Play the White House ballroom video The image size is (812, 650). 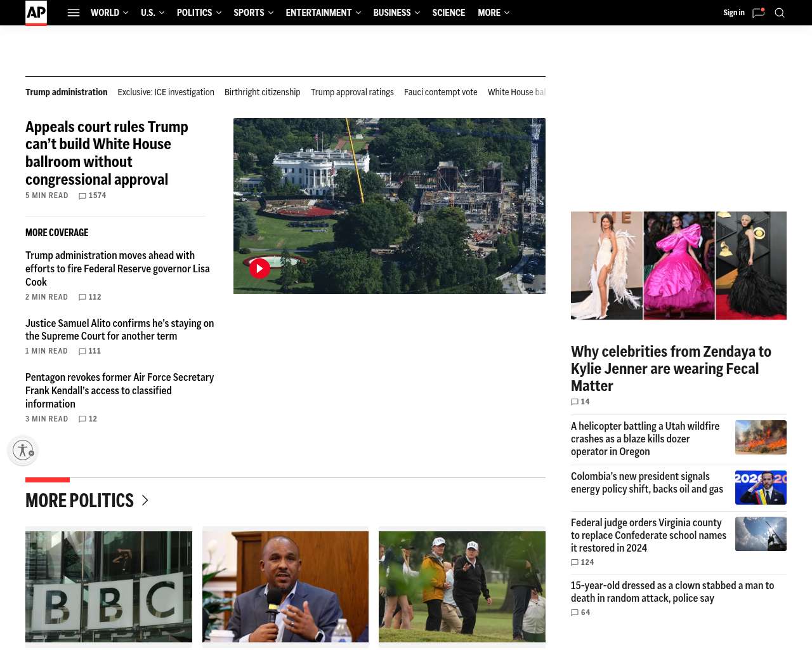tap(259, 269)
